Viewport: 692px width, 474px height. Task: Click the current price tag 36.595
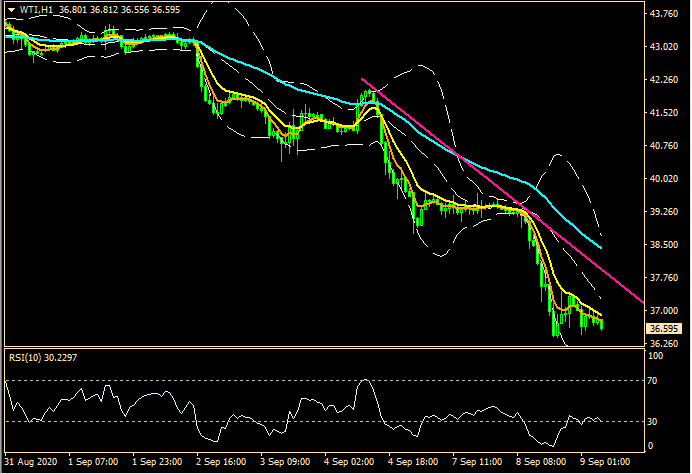click(x=665, y=328)
